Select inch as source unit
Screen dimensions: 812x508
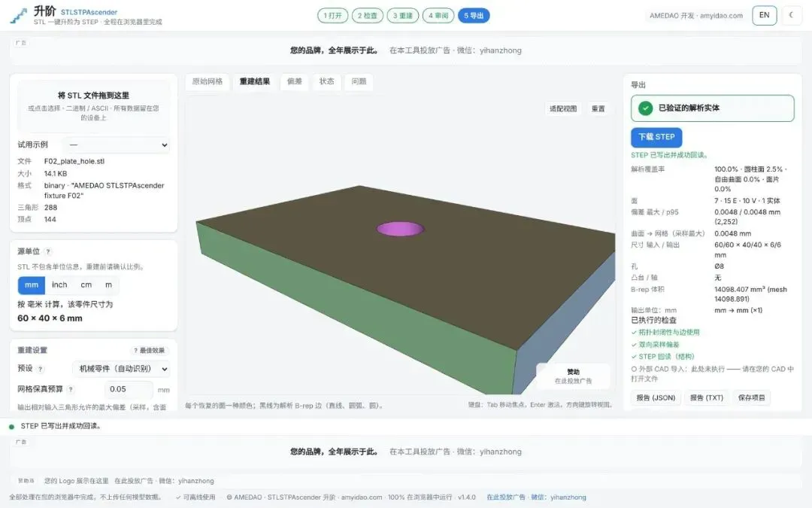(59, 285)
